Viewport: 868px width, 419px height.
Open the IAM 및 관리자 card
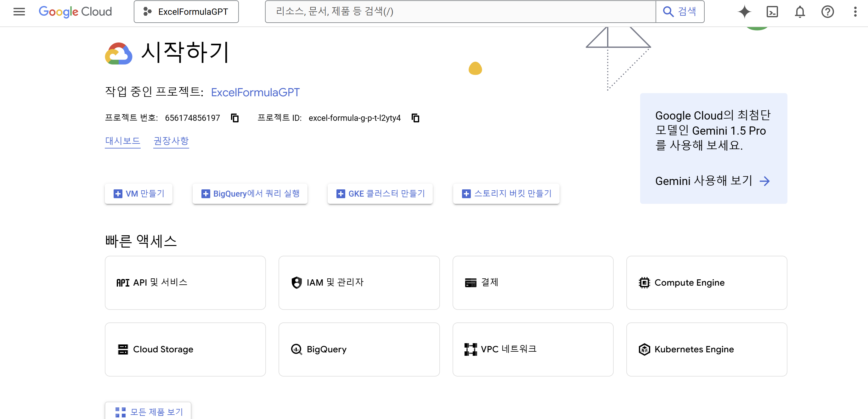coord(359,282)
